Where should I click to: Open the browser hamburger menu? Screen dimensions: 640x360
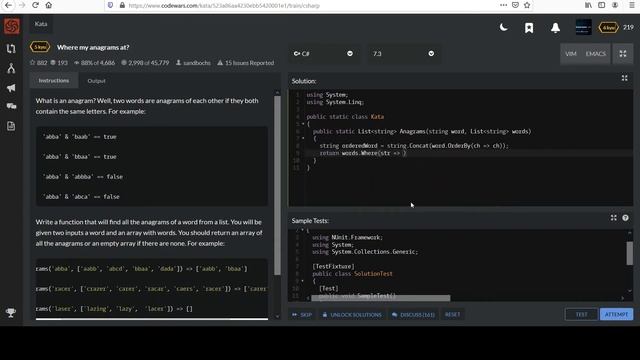coord(631,5)
